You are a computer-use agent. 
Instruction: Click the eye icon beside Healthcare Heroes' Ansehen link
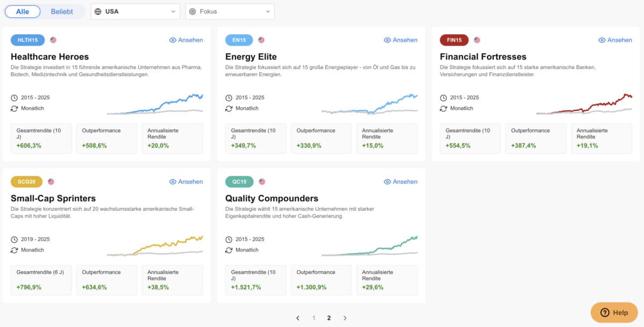click(172, 40)
